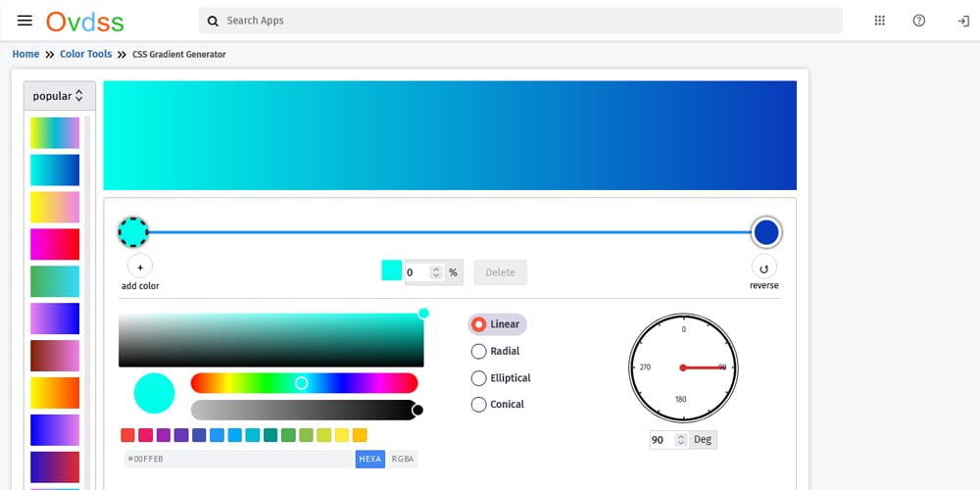Click the large gradient preview banner
Image resolution: width=980 pixels, height=490 pixels.
coord(450,135)
